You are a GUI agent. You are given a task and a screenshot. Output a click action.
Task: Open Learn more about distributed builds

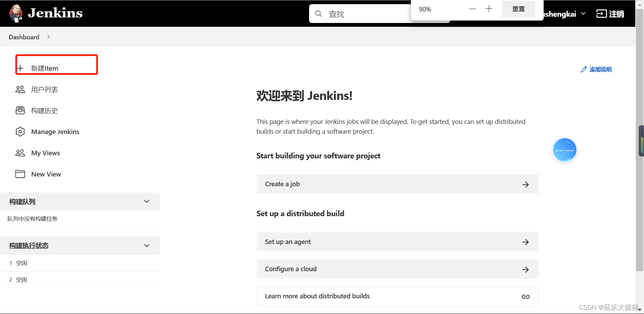click(x=398, y=296)
